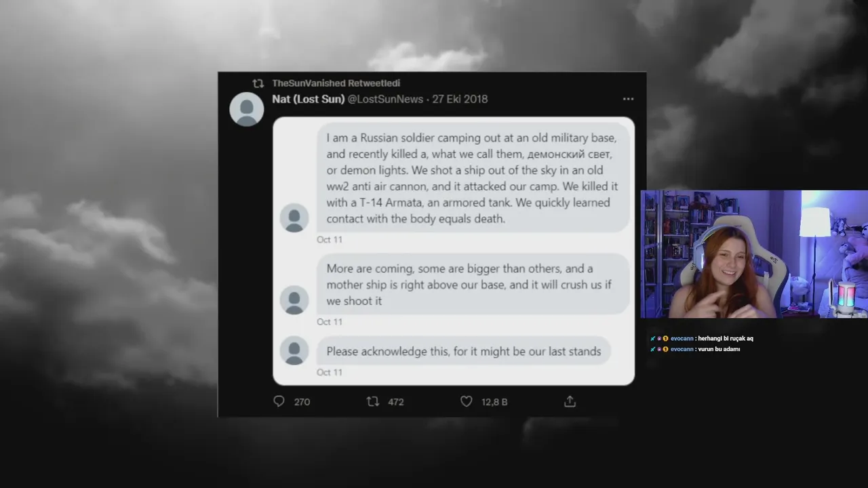Like the tweet with the heart icon

[x=467, y=401]
